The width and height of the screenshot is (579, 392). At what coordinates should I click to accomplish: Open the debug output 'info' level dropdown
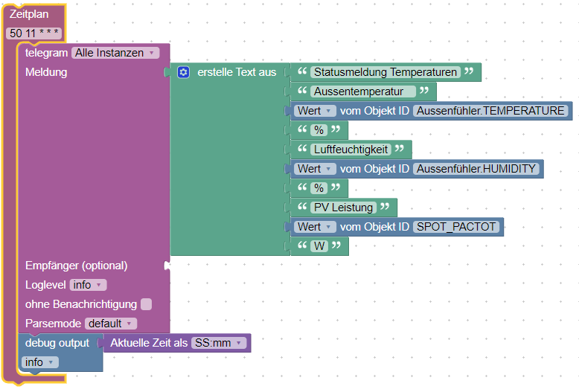click(x=40, y=362)
